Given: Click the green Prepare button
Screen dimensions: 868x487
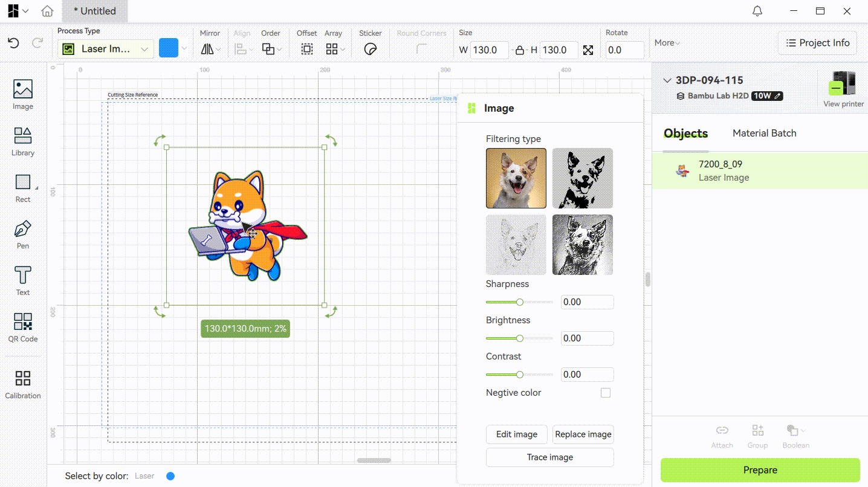Looking at the screenshot, I should 760,470.
